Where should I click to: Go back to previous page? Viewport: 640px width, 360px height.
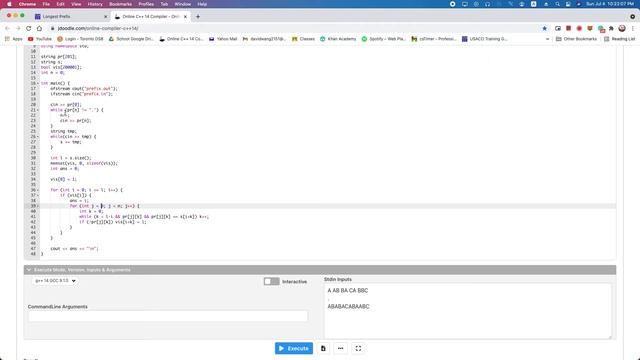click(7, 28)
